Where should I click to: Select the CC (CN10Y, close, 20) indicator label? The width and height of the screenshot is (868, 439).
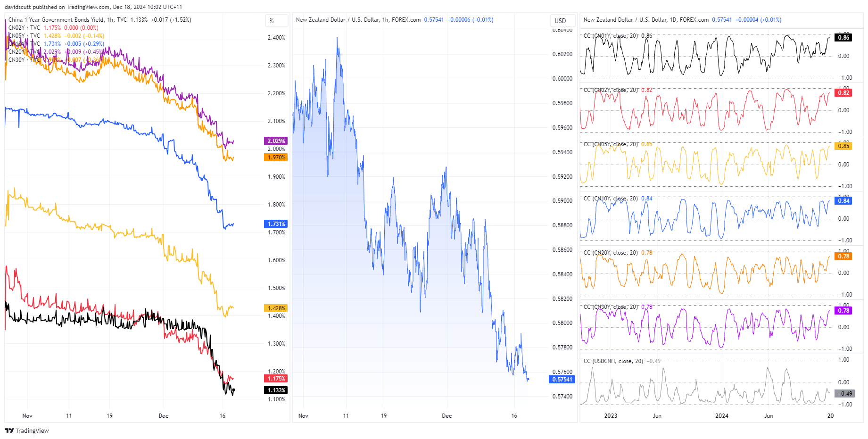click(611, 199)
